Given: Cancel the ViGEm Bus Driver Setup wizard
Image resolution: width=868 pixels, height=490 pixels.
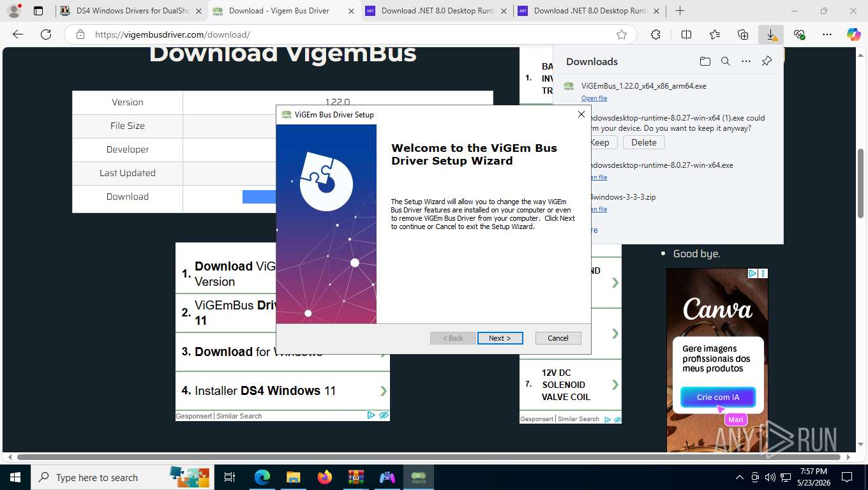Looking at the screenshot, I should [x=558, y=338].
